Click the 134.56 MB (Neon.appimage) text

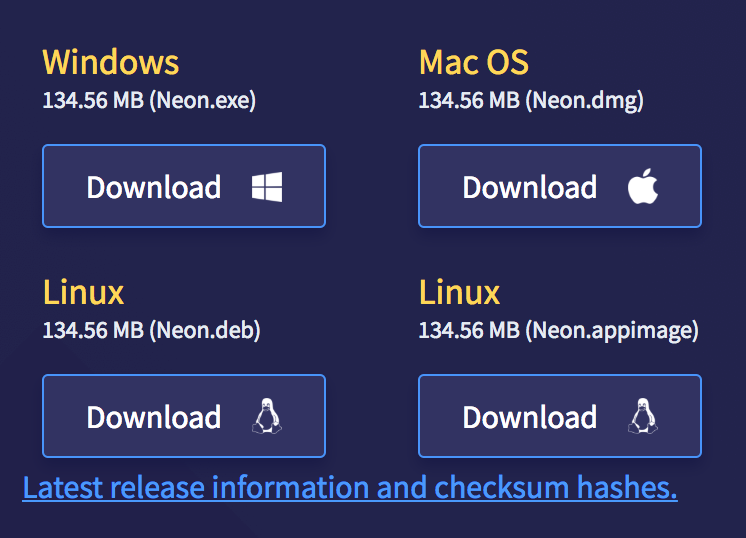[x=559, y=331]
